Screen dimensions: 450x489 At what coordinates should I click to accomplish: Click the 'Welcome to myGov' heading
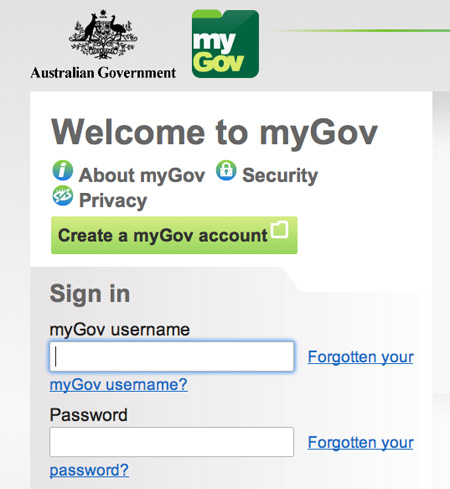(214, 133)
